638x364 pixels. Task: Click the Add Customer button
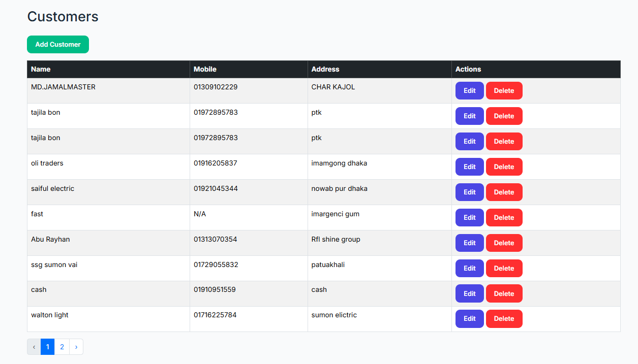click(58, 45)
